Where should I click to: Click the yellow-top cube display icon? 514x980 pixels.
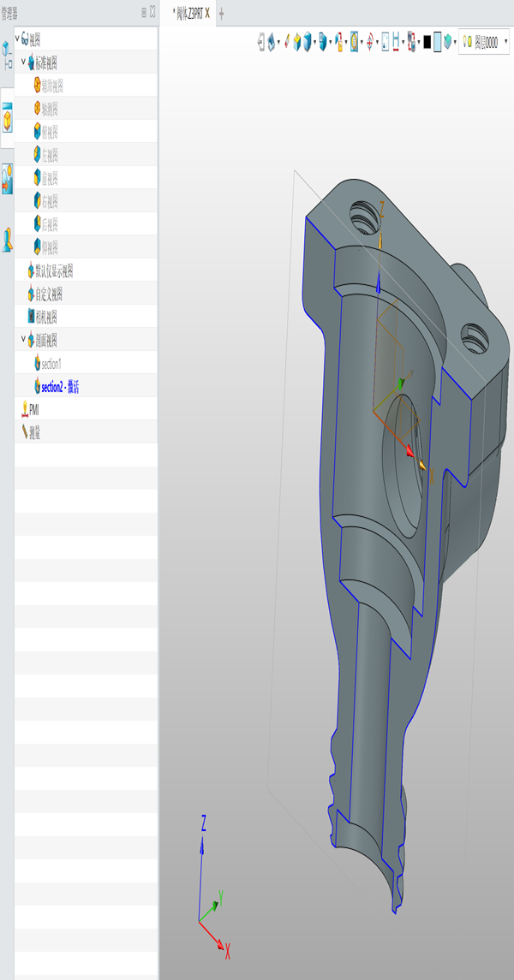coord(297,42)
